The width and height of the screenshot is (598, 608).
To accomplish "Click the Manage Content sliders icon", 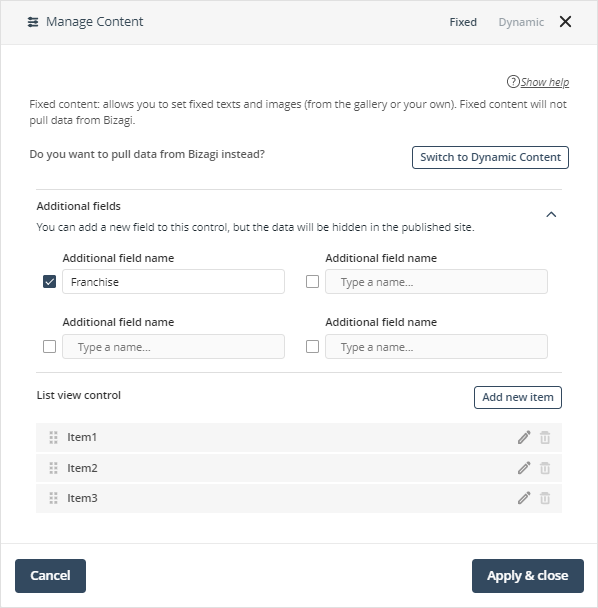I will tap(33, 22).
